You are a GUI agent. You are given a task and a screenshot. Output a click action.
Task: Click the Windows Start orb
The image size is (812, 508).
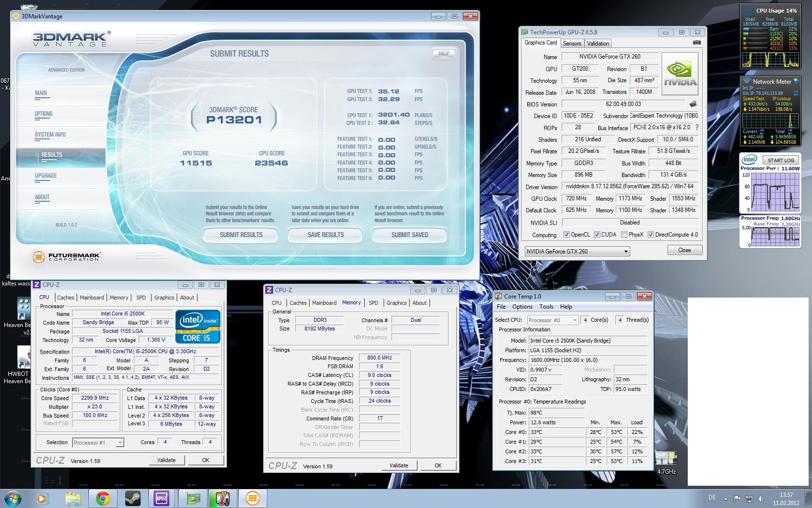coord(13,498)
